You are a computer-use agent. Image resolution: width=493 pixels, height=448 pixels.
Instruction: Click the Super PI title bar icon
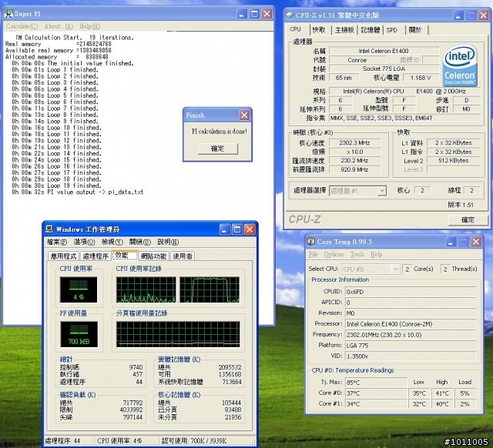[x=8, y=14]
